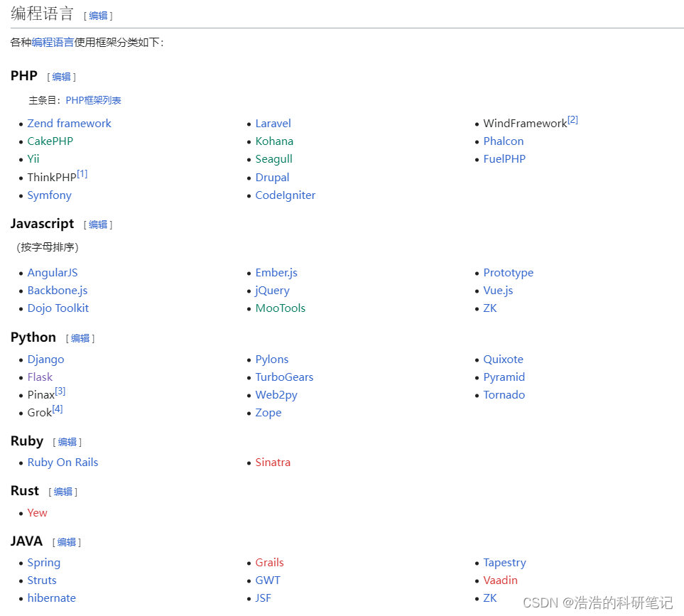This screenshot has width=684, height=616.
Task: Open the Zend framework link
Action: pos(69,124)
